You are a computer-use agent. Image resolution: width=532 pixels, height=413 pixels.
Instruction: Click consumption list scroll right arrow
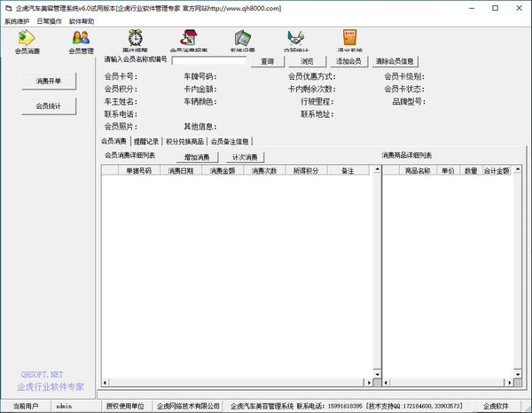pyautogui.click(x=369, y=383)
